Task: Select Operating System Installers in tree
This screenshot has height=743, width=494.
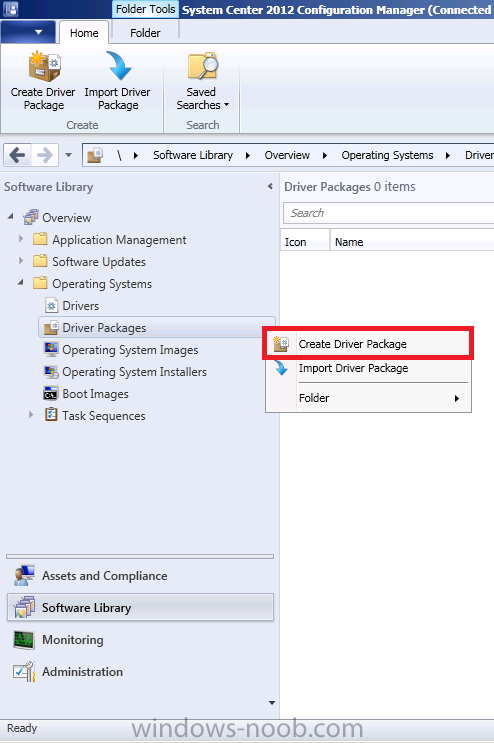Action: [x=135, y=372]
